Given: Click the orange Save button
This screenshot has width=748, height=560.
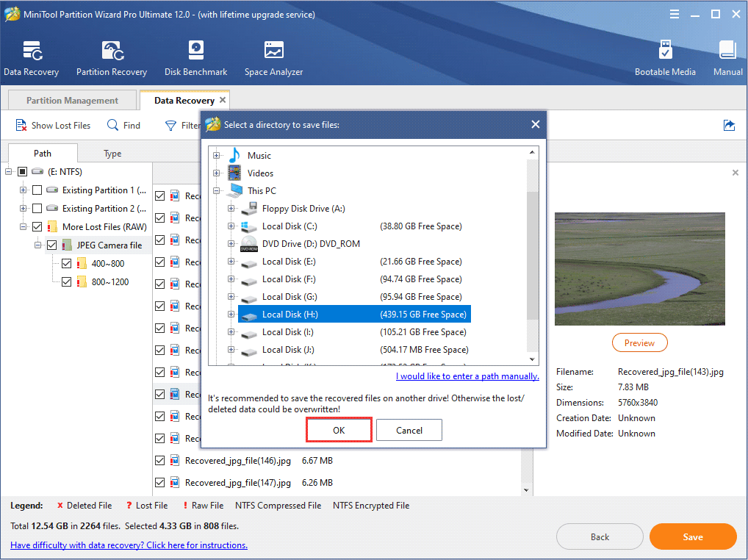Looking at the screenshot, I should [x=693, y=537].
